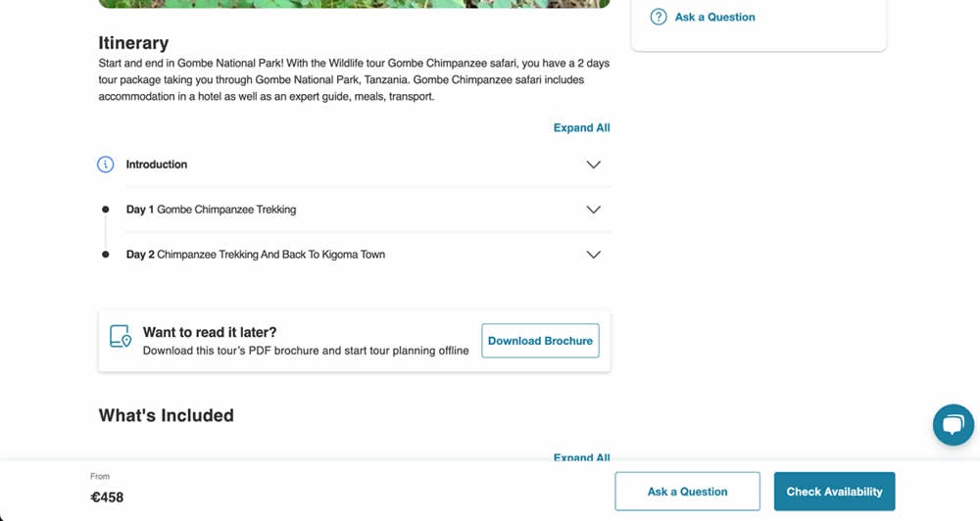Click the tour photo at top
This screenshot has height=521, width=980.
click(x=354, y=3)
